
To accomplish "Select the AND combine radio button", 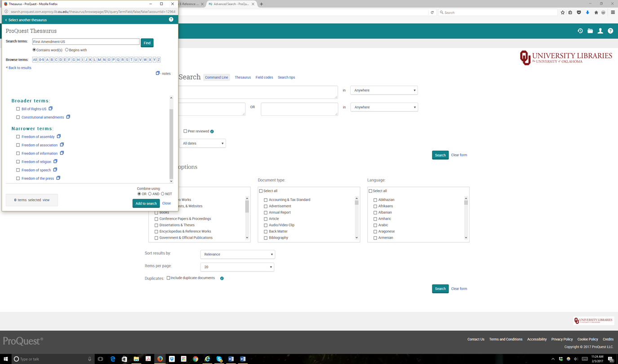I will click(150, 194).
